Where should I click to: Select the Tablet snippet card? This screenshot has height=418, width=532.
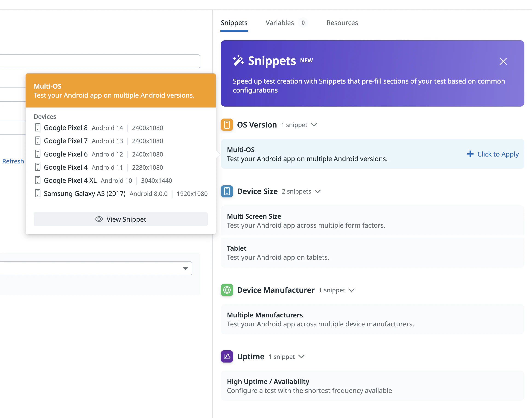[x=372, y=252]
